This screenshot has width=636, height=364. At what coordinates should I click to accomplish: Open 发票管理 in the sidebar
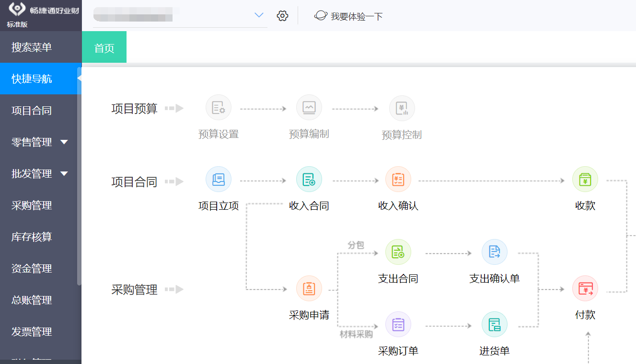[x=41, y=331]
